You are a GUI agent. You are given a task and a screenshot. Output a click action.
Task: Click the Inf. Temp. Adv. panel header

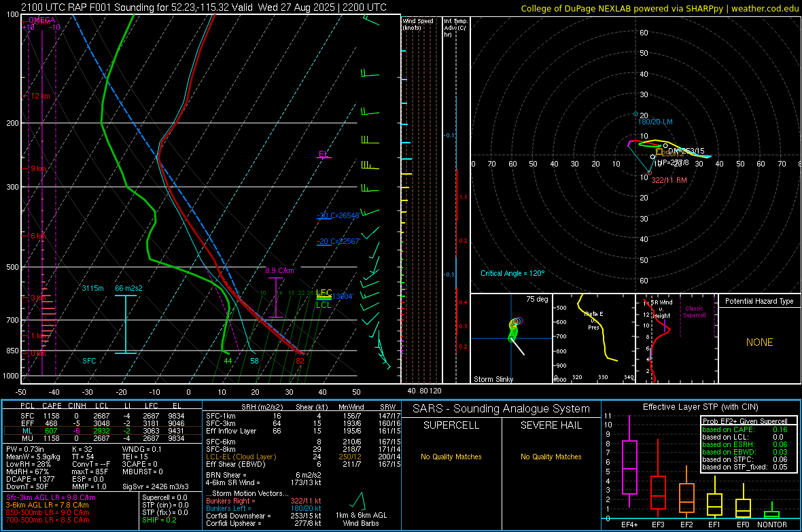[x=455, y=28]
